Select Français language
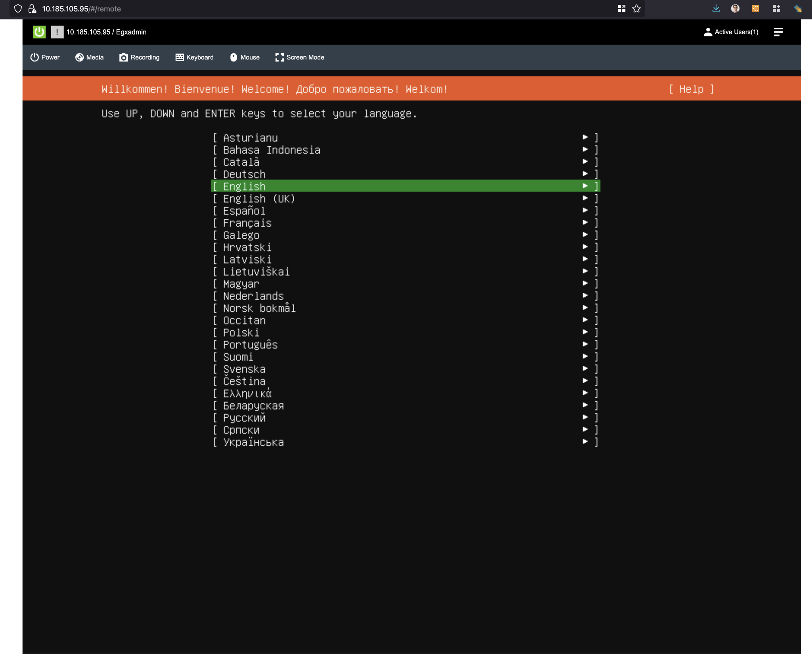This screenshot has height=654, width=812. 405,223
